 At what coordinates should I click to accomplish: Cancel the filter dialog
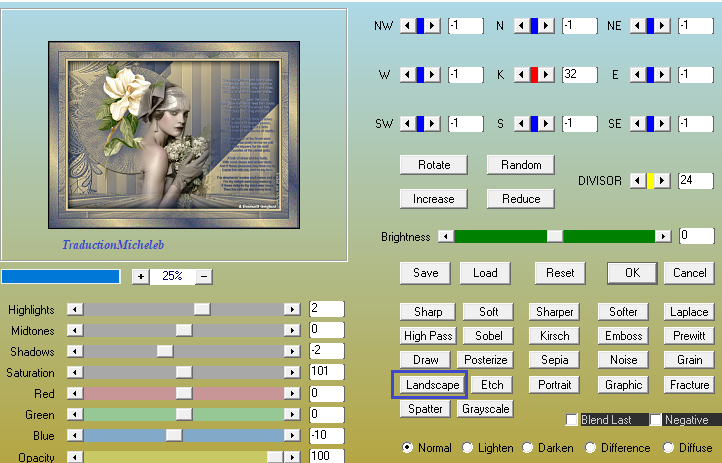click(689, 273)
